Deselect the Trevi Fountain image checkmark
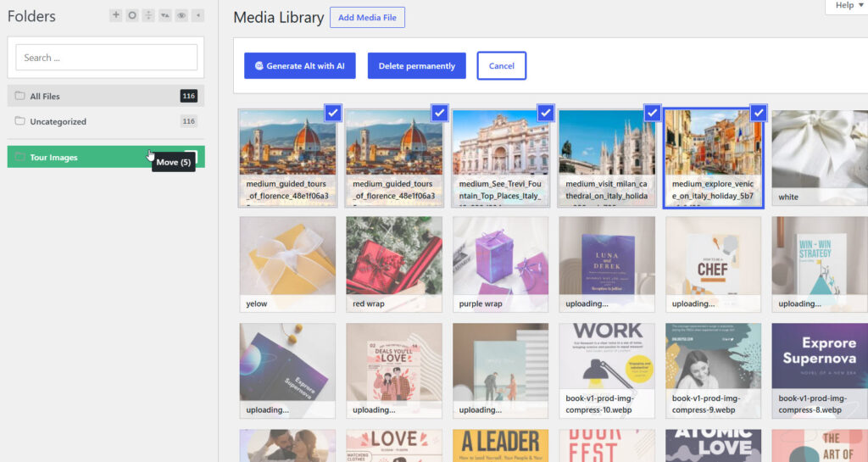Viewport: 868px width, 462px height. click(546, 113)
